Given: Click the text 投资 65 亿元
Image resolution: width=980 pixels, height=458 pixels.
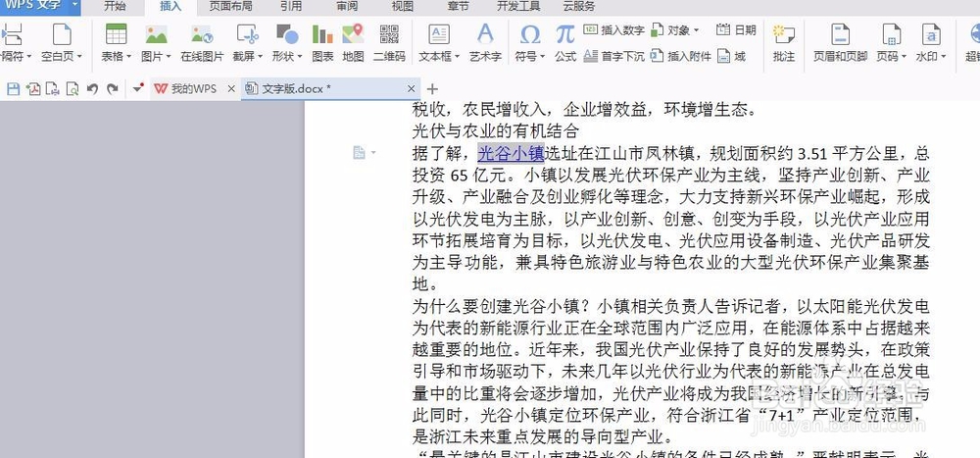Looking at the screenshot, I should click(460, 176).
